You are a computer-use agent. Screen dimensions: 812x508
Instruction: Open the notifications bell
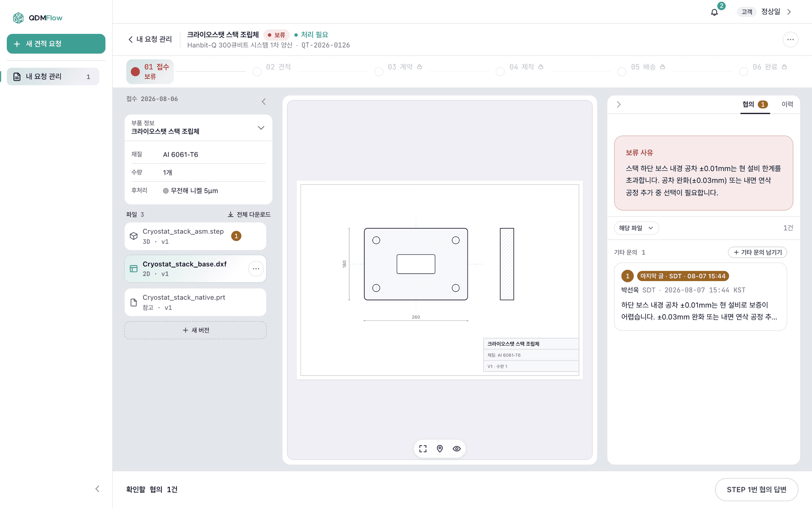714,12
